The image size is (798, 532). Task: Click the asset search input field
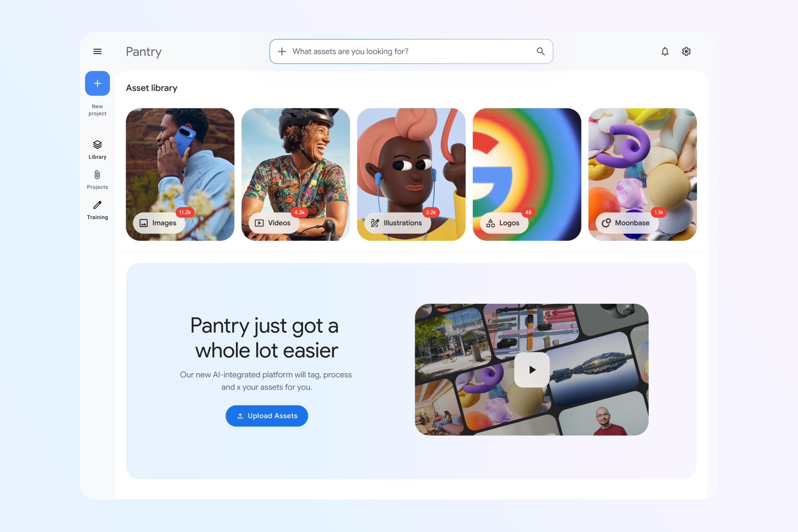411,52
